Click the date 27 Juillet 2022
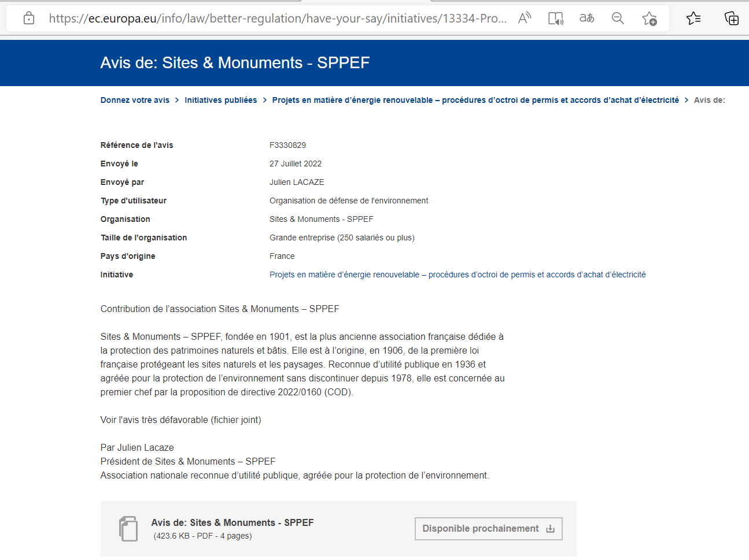The height and width of the screenshot is (560, 749). click(296, 164)
